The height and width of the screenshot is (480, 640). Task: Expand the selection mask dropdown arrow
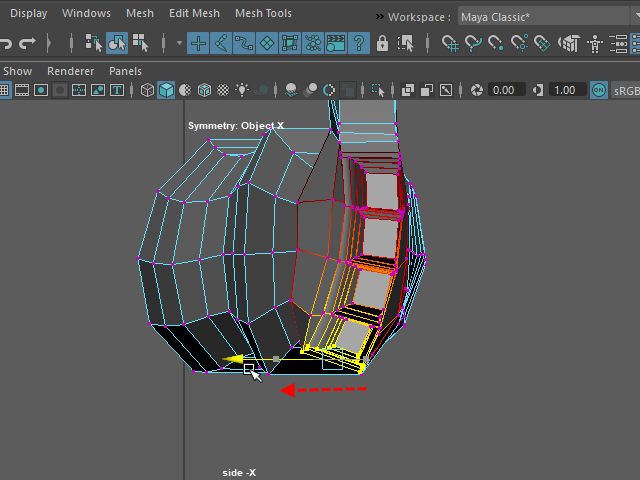[x=179, y=43]
